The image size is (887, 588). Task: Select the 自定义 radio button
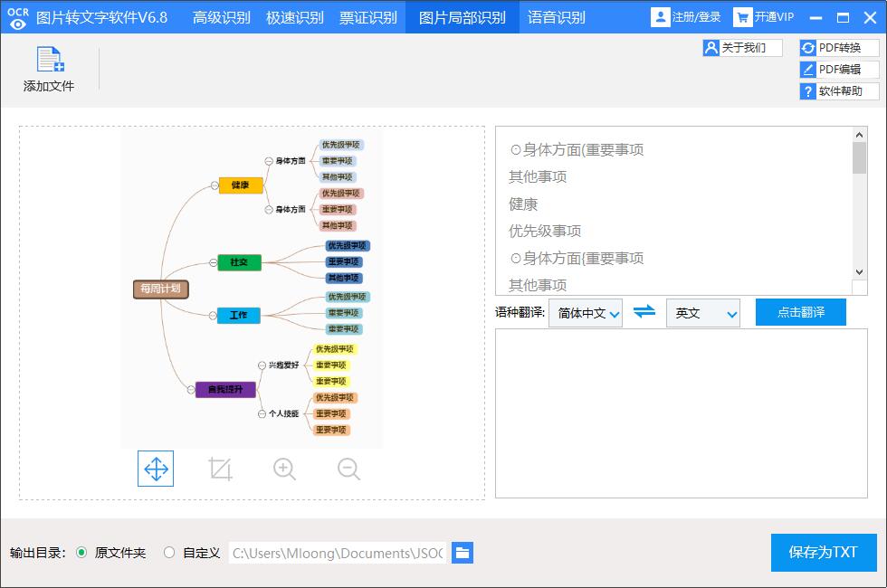pyautogui.click(x=168, y=553)
